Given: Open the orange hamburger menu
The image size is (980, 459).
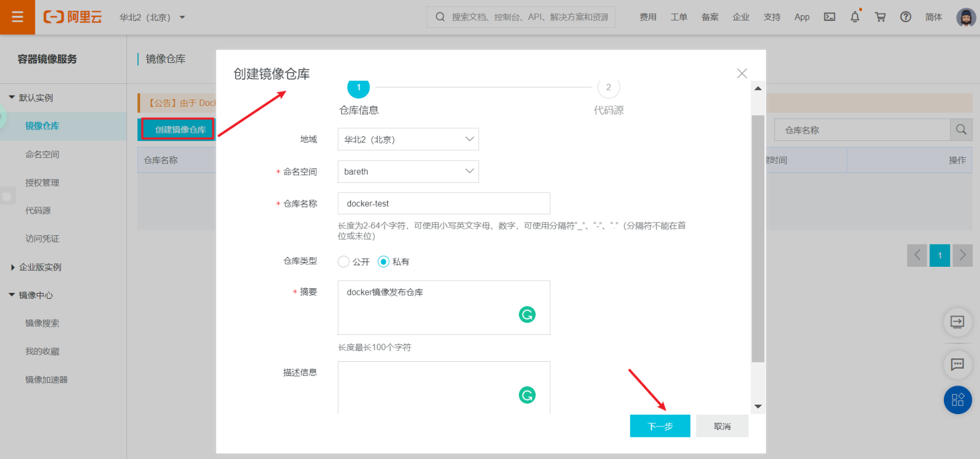Looking at the screenshot, I should 17,17.
